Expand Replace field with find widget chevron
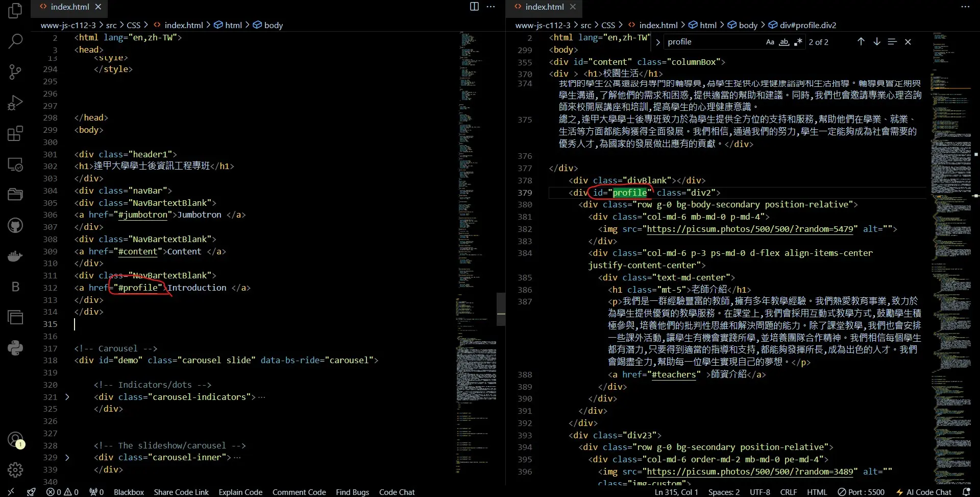This screenshot has height=497, width=980. tap(657, 42)
